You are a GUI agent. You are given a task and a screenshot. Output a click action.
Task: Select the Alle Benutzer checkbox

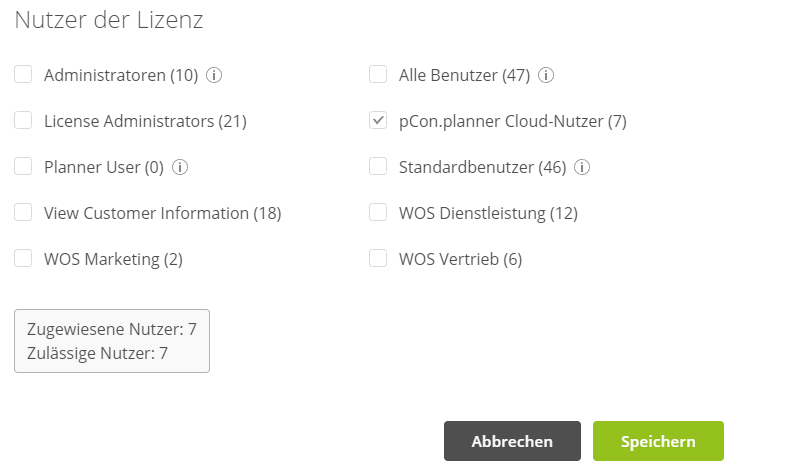378,74
